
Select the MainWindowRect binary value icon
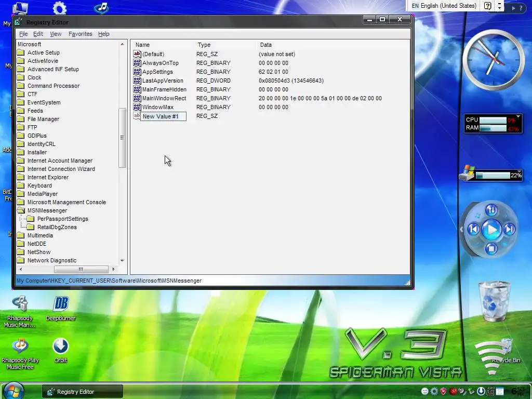(137, 98)
